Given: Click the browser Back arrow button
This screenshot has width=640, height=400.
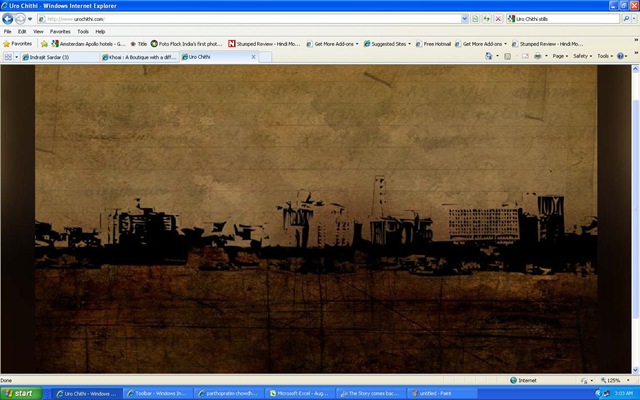Looking at the screenshot, I should [8, 19].
